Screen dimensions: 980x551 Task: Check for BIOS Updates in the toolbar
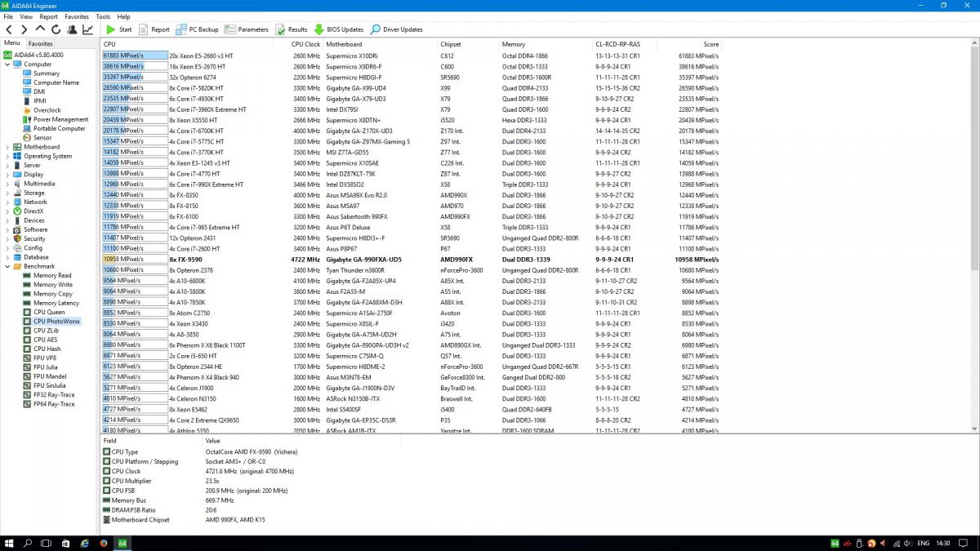339,29
